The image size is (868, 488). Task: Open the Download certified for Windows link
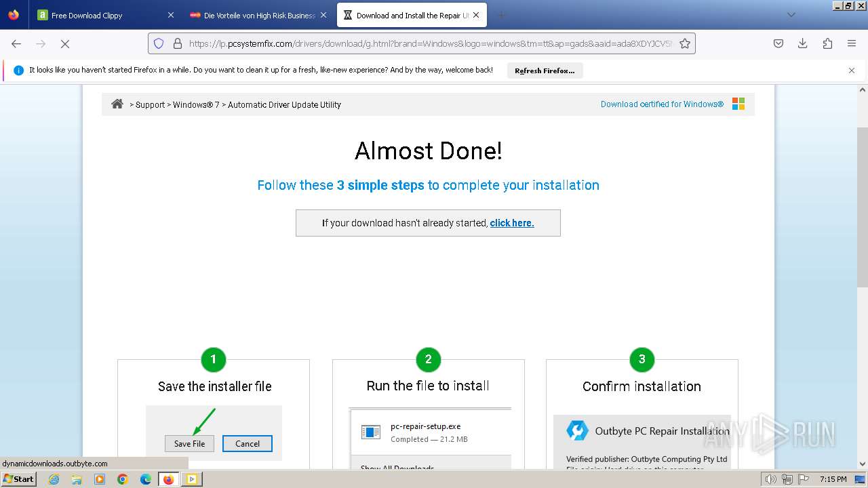point(662,104)
